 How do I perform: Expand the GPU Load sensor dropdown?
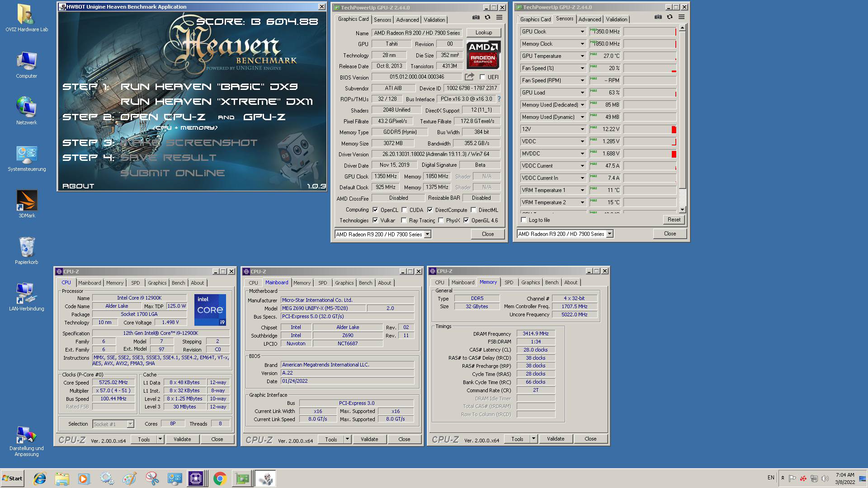[582, 93]
